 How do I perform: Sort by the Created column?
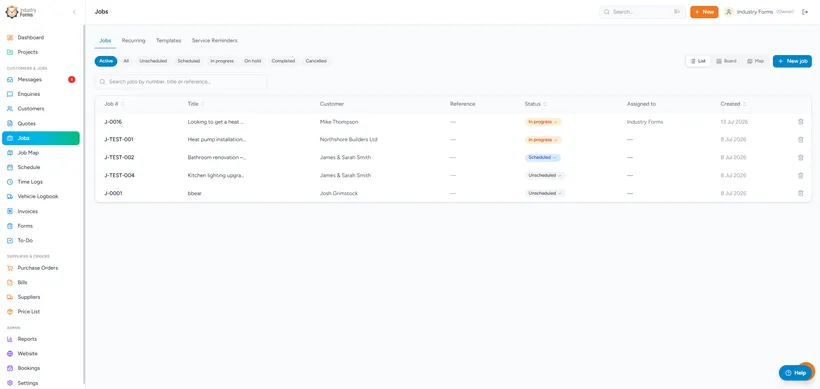[733, 104]
